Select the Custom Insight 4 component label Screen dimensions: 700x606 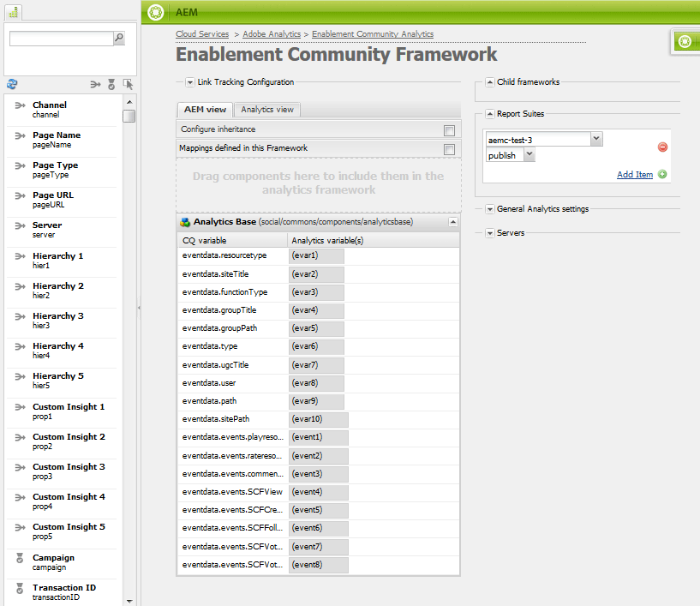(x=69, y=496)
